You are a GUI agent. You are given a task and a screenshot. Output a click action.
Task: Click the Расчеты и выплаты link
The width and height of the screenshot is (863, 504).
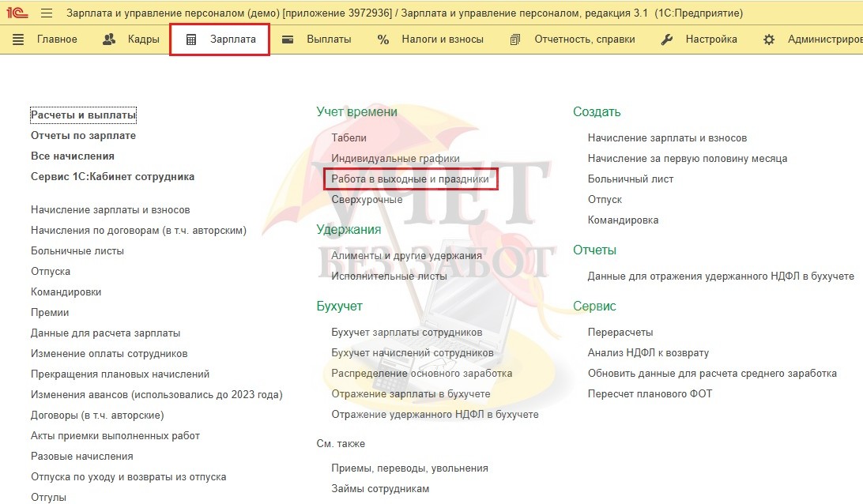coord(83,115)
